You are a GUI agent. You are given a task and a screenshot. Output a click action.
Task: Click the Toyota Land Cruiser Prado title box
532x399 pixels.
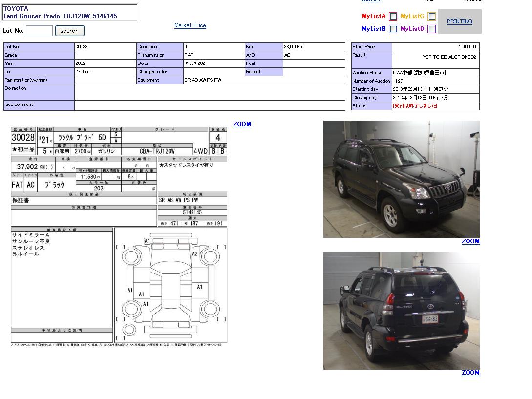[70, 13]
